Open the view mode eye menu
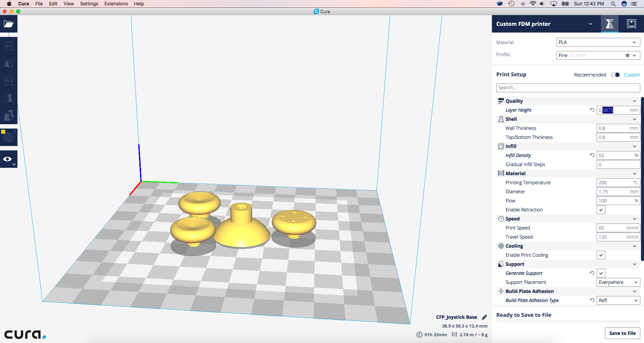644x343 pixels. point(8,159)
